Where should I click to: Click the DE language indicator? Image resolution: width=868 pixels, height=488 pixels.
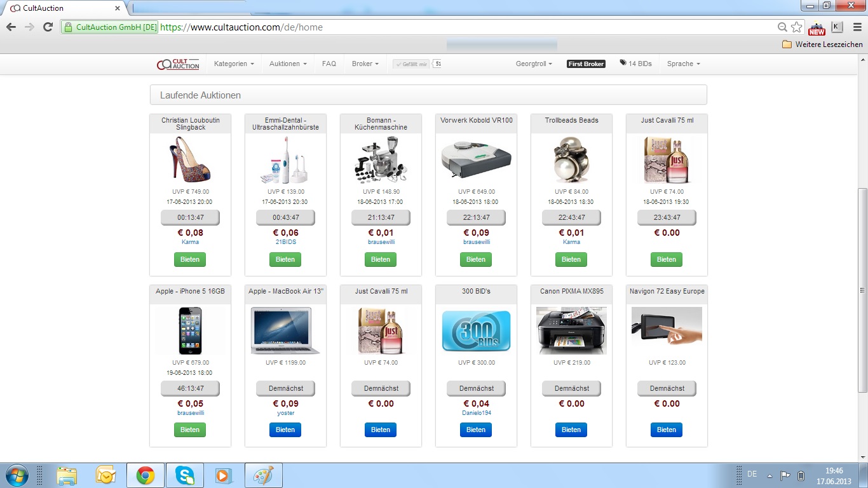[752, 474]
